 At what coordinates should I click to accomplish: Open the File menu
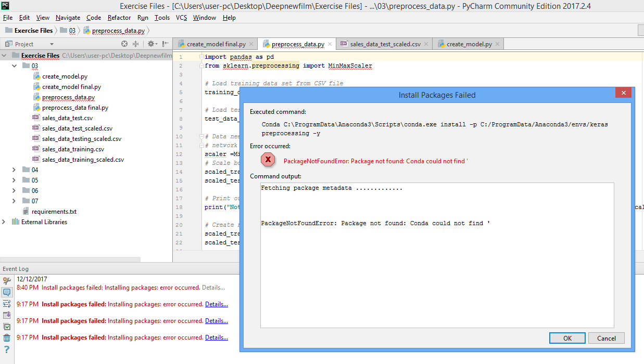pyautogui.click(x=8, y=18)
